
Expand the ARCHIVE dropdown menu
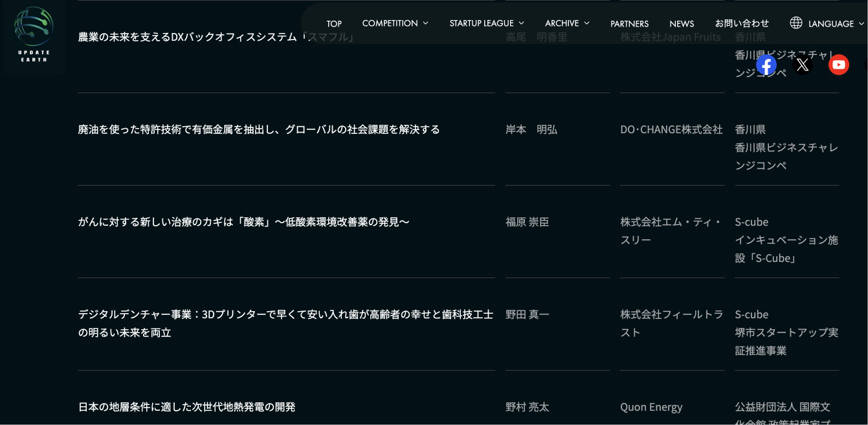tap(567, 23)
